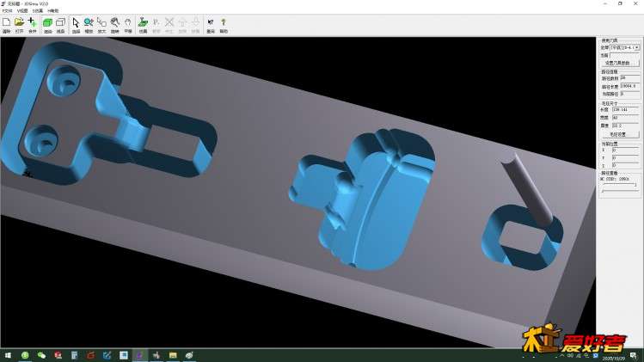This screenshot has height=362, width=644.
Task: Click the set tool parameters button
Action: coord(621,63)
